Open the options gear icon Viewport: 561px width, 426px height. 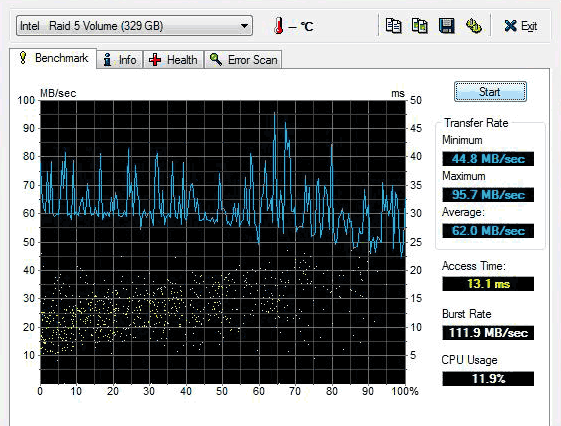coord(474,26)
